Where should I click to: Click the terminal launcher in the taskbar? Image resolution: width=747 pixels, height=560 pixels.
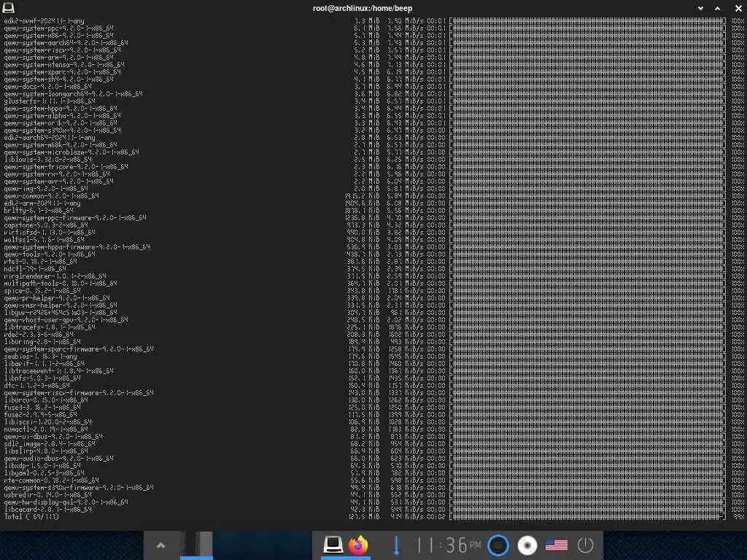333,544
